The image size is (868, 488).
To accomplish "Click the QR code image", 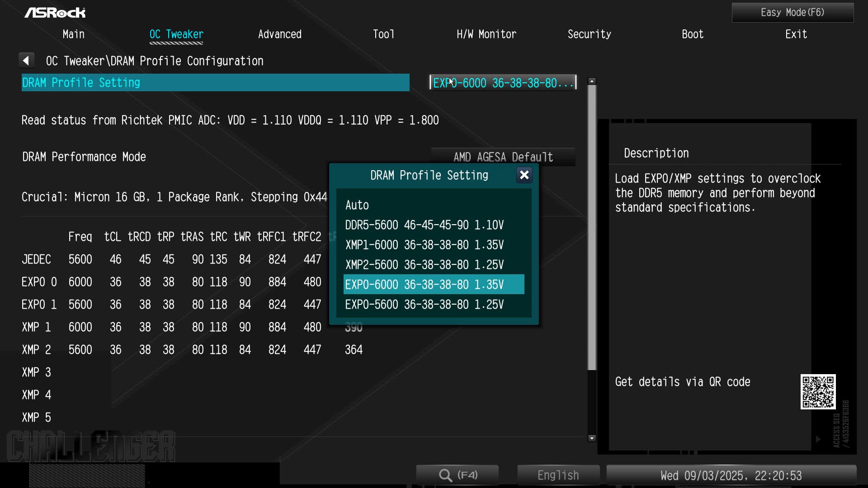I will click(818, 391).
